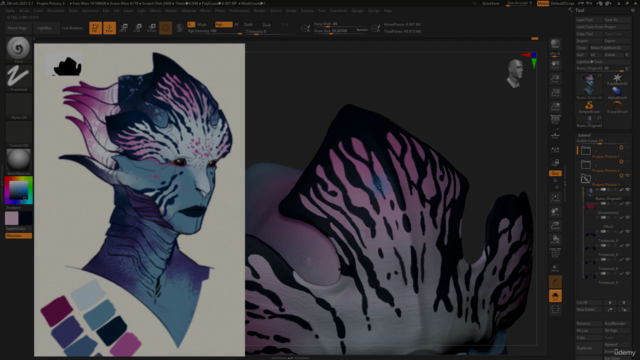
Task: Click the Sculptris Pro icon
Action: tap(179, 28)
